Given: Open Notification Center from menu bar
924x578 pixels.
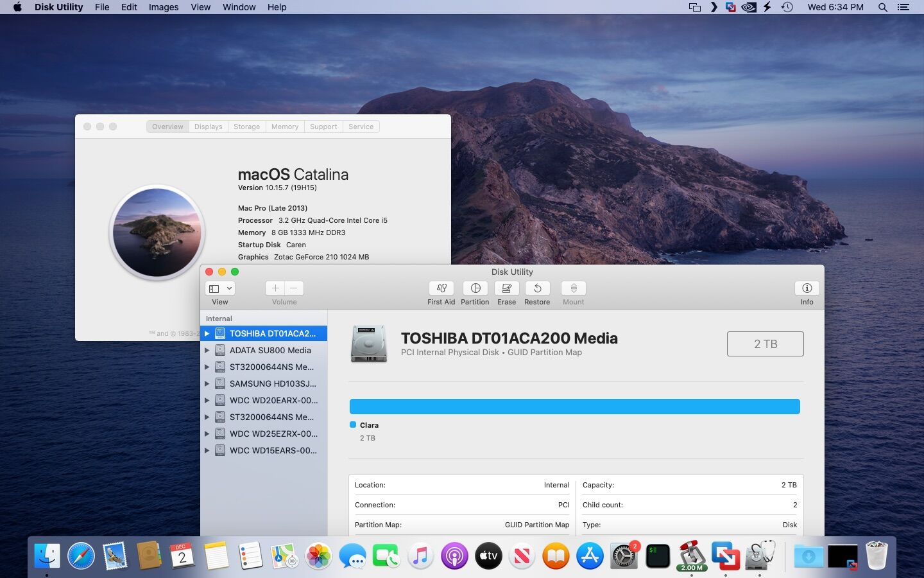Looking at the screenshot, I should tap(903, 7).
